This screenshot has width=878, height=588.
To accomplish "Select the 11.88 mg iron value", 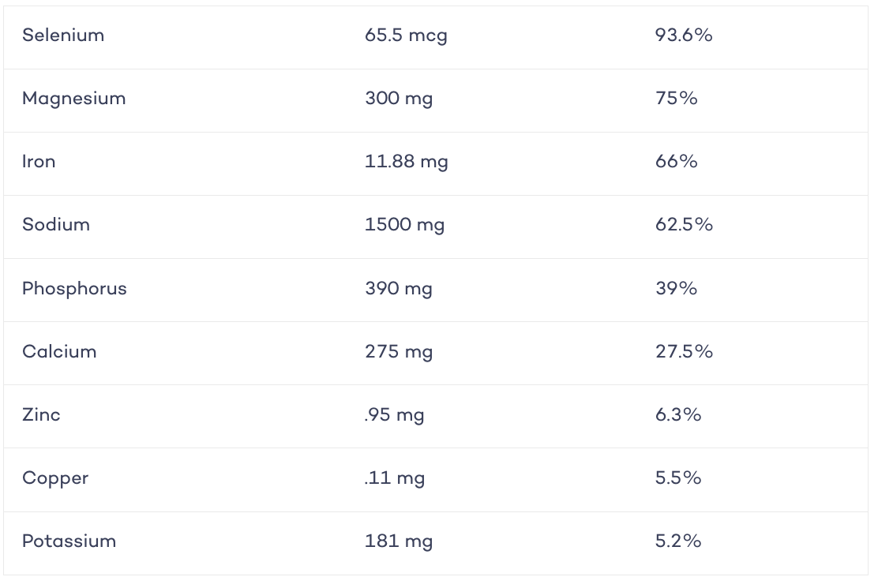I will coord(406,163).
